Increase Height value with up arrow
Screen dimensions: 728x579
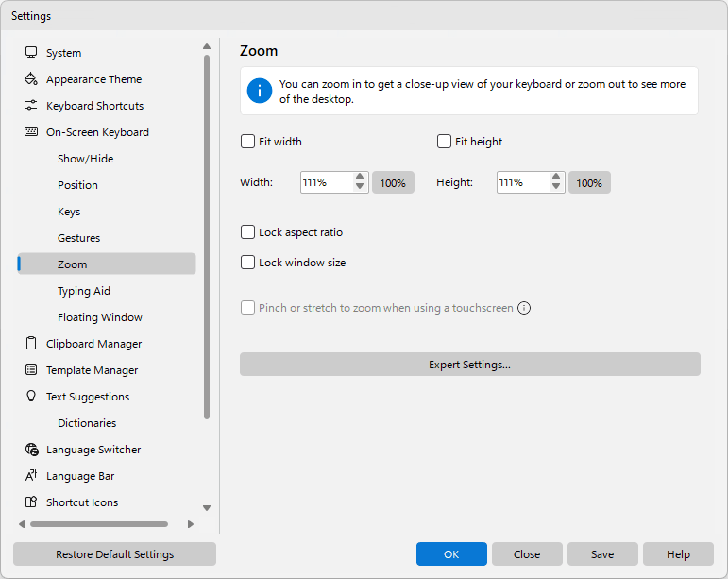pos(556,177)
